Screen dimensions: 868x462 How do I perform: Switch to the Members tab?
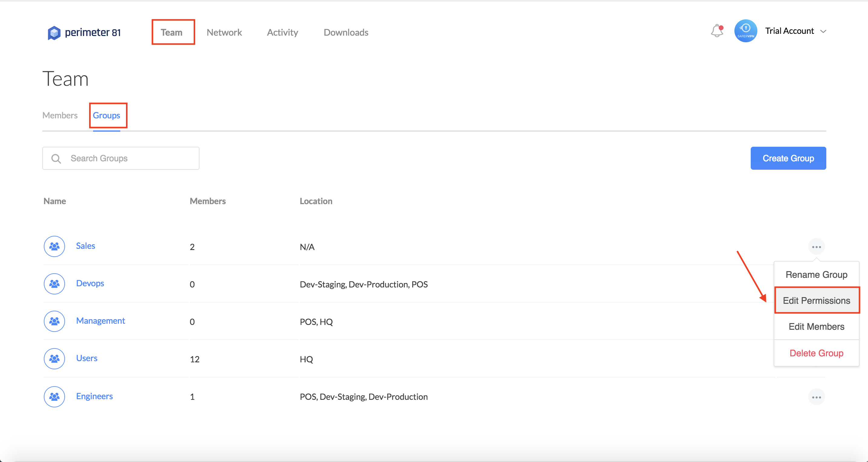point(60,115)
